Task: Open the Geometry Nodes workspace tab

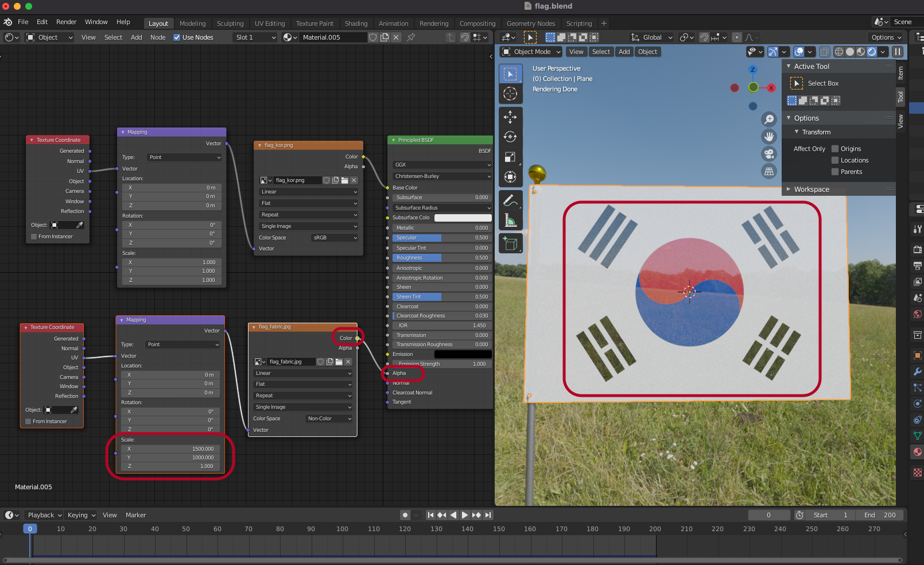Action: [531, 24]
